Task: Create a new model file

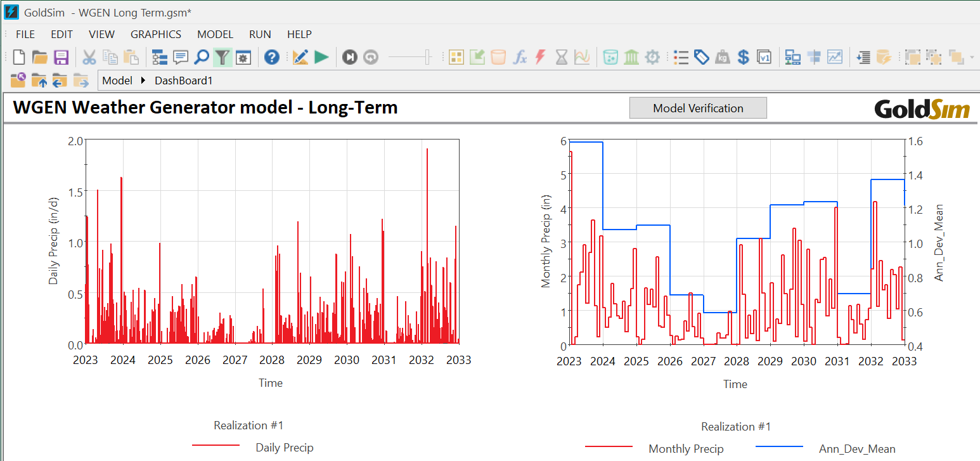Action: coord(19,57)
